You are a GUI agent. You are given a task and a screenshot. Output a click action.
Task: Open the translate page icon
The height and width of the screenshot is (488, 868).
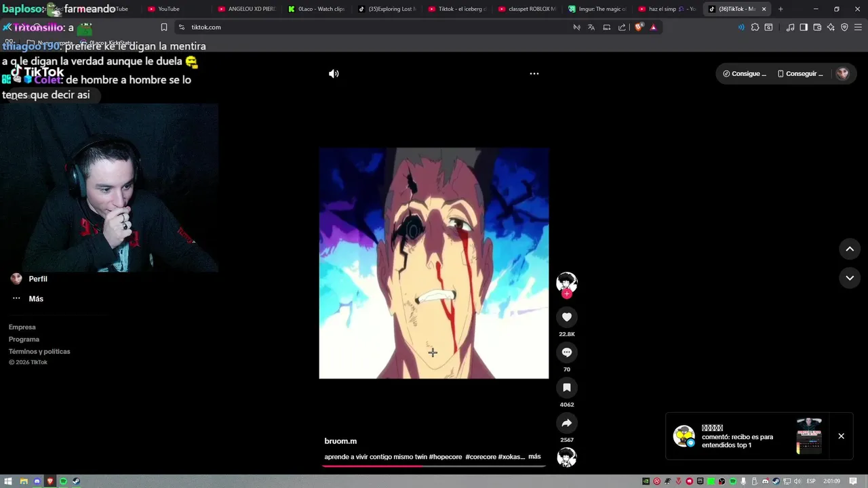(591, 27)
